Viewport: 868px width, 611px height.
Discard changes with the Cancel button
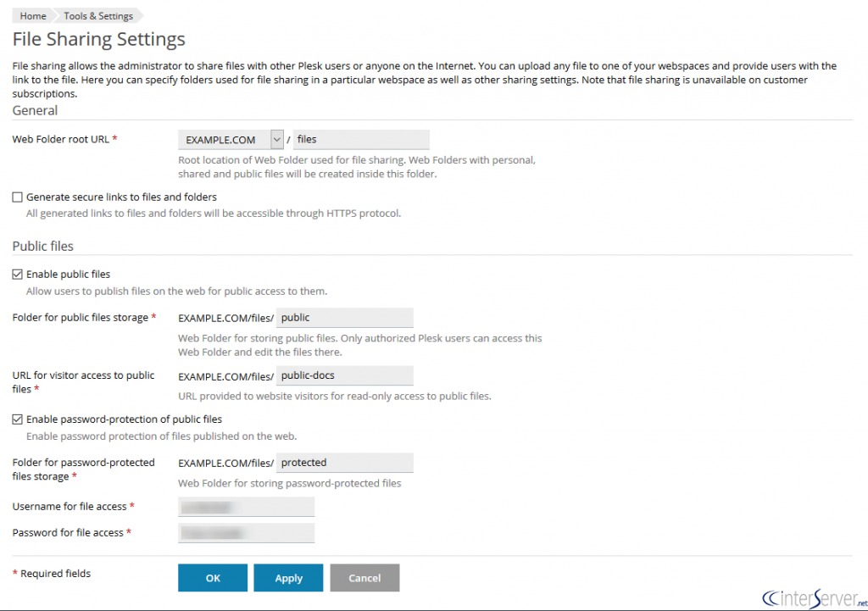point(364,578)
